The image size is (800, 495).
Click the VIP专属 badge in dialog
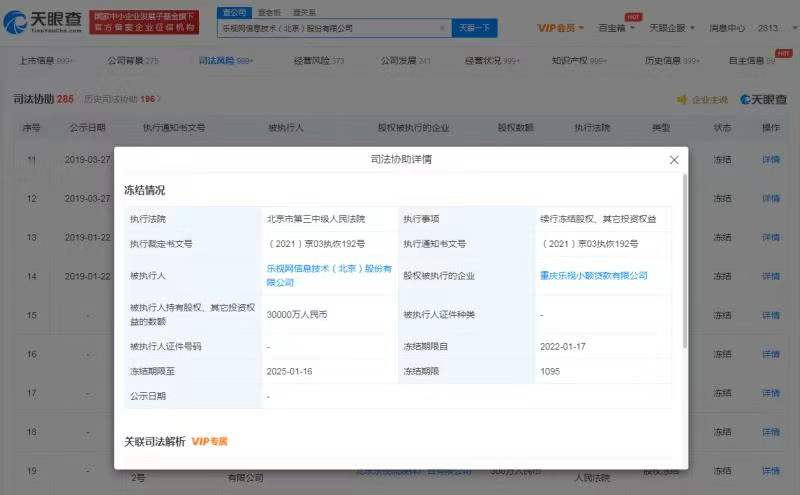click(211, 441)
